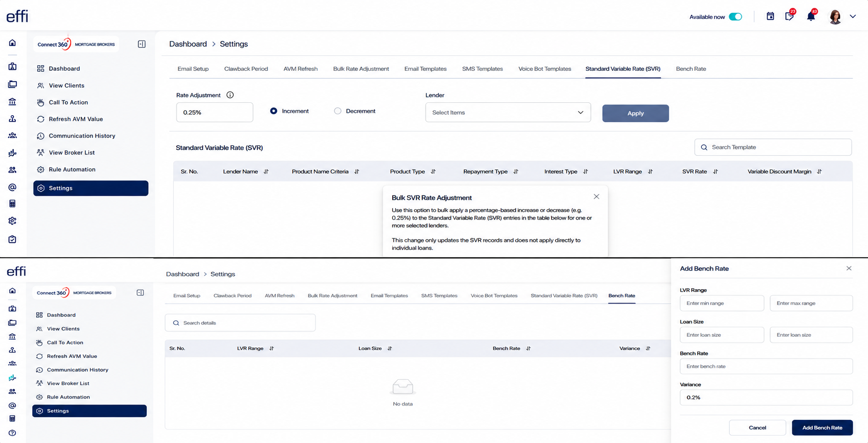Click the gear settings icon in top rail
This screenshot has height=443, width=868.
point(12,221)
